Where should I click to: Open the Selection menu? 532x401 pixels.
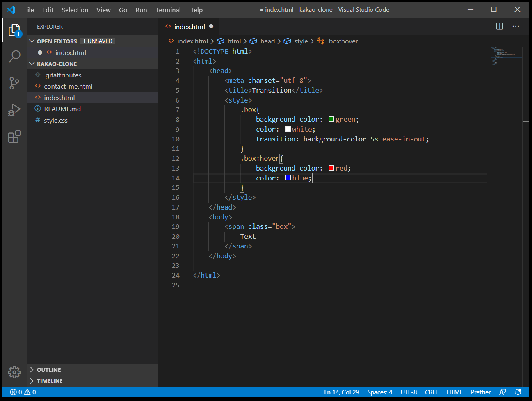pyautogui.click(x=75, y=10)
